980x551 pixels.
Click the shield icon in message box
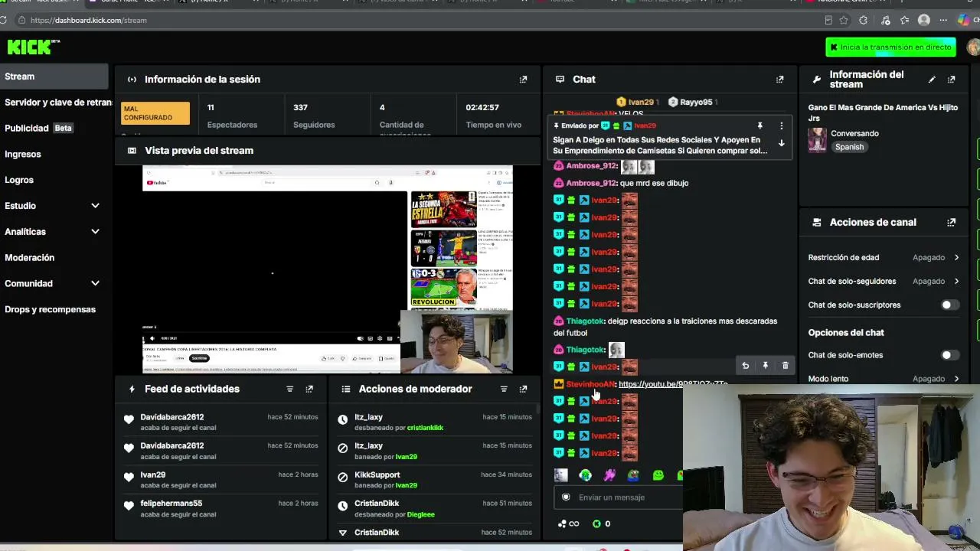click(x=566, y=497)
